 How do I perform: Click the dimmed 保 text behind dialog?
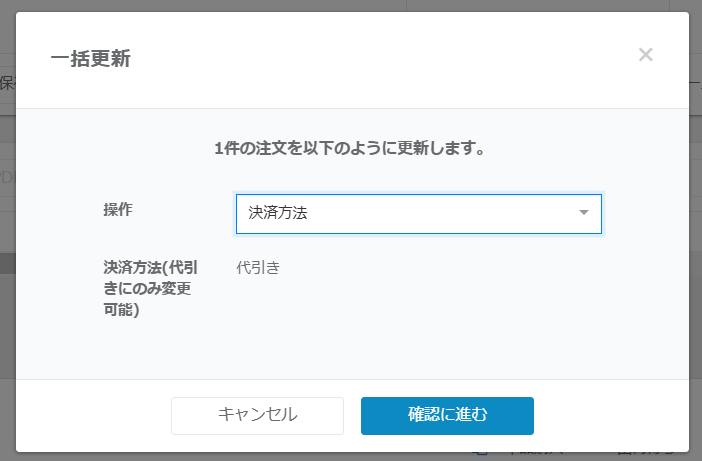pos(6,82)
